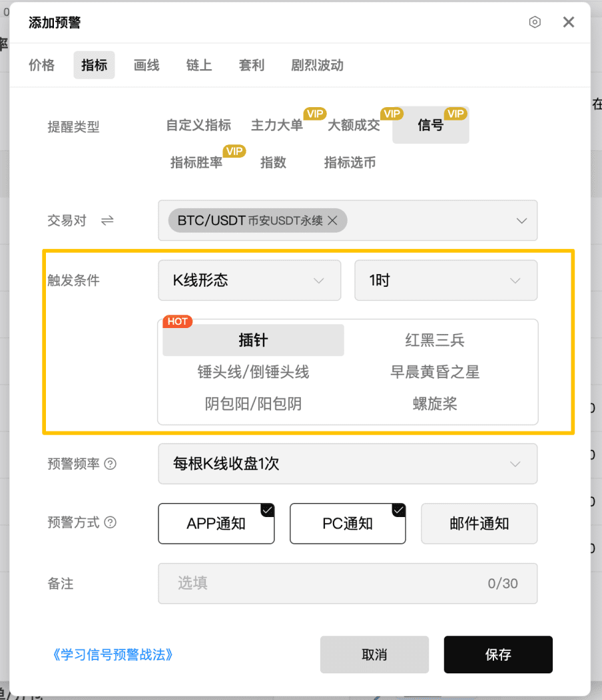This screenshot has height=700, width=602.
Task: Open the K线形态 condition dropdown
Action: (249, 280)
